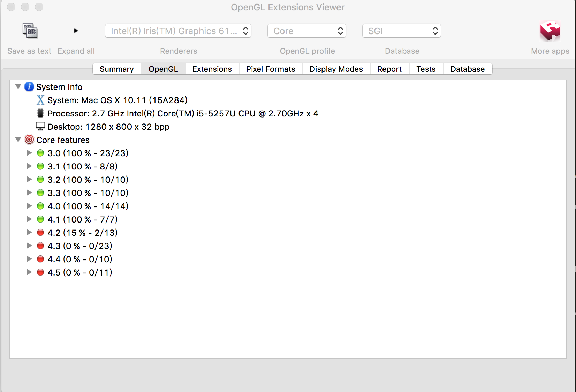Viewport: 576px width, 392px height.
Task: Select the 4.5 (0 % - 0/11) entry
Action: (x=80, y=272)
